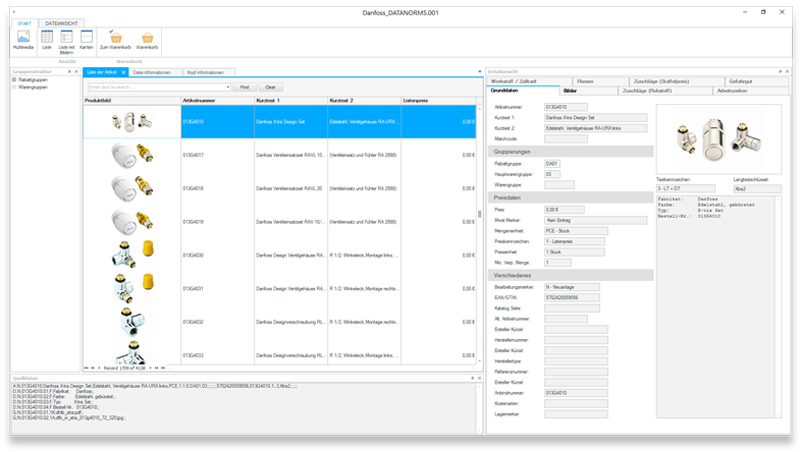Select the row with article 013G4018
Viewport: 800px width, 452px height.
pos(280,188)
